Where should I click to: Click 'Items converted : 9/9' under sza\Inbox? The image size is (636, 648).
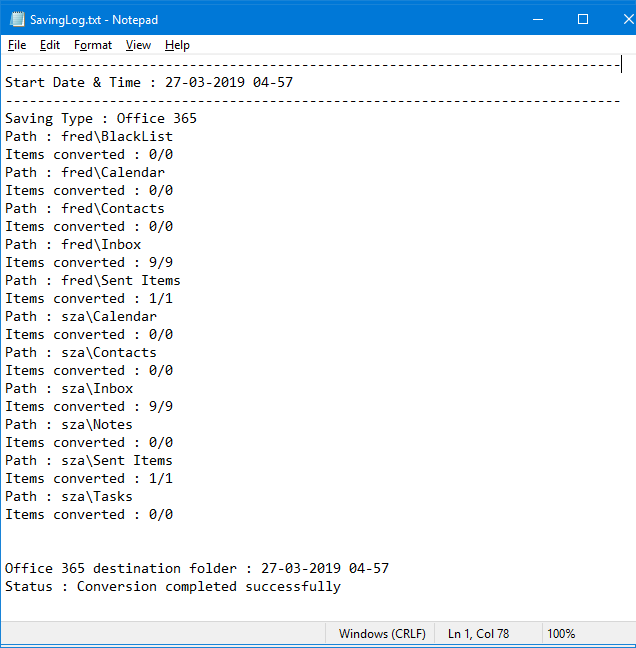(89, 407)
